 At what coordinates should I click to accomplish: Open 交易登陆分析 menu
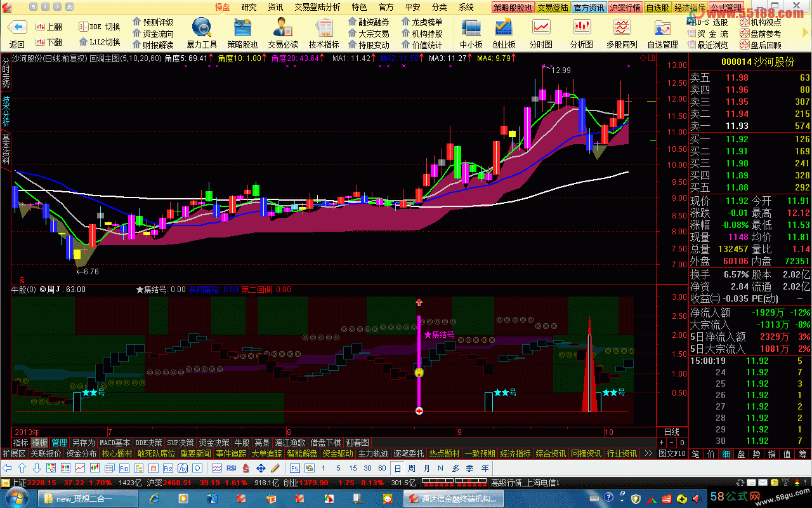coord(317,7)
